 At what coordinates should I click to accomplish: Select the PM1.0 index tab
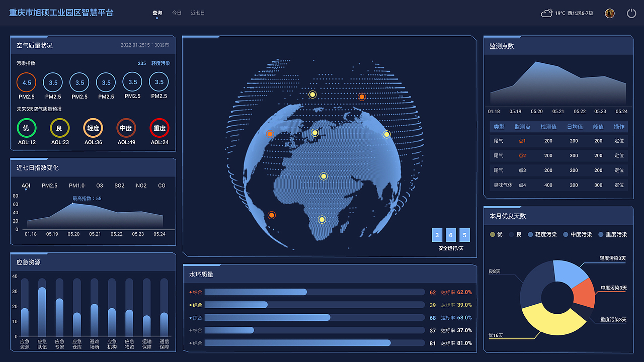tap(76, 186)
